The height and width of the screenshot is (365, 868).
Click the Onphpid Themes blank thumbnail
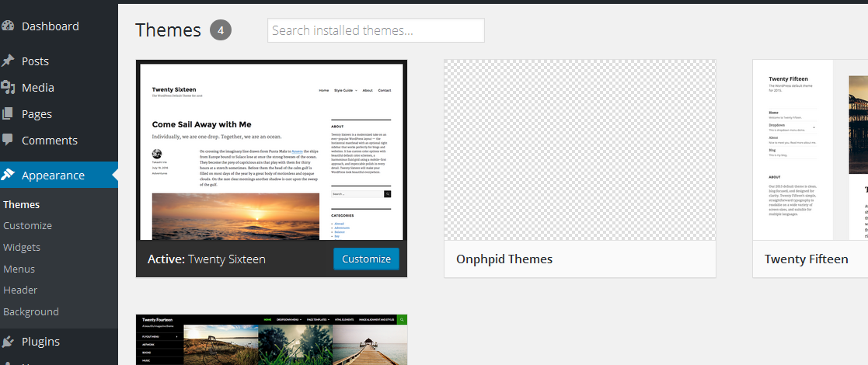[x=580, y=150]
